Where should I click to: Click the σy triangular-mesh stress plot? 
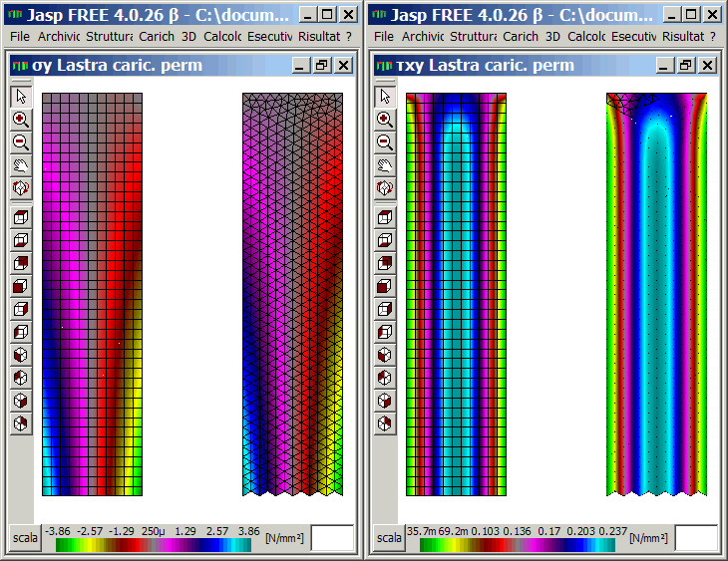[292, 294]
